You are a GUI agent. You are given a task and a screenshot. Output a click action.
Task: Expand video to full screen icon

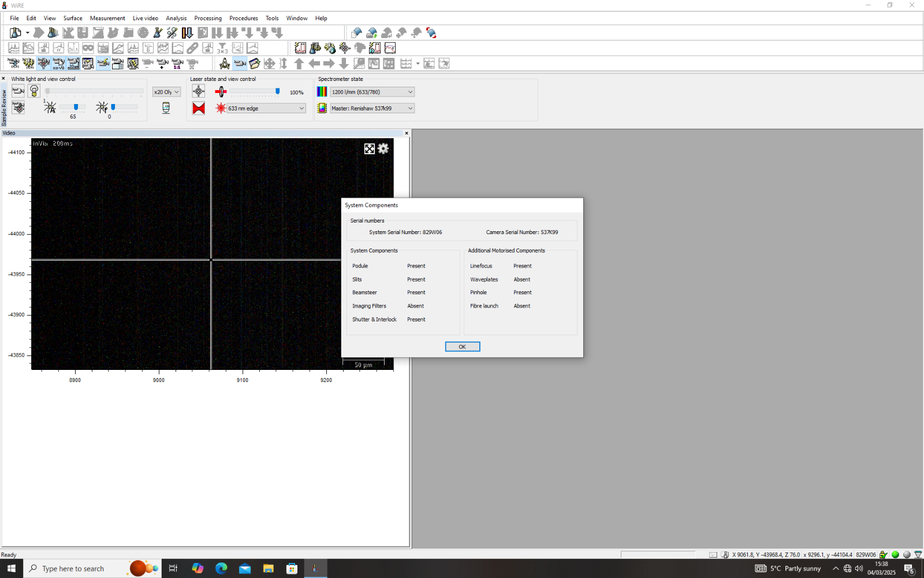370,149
